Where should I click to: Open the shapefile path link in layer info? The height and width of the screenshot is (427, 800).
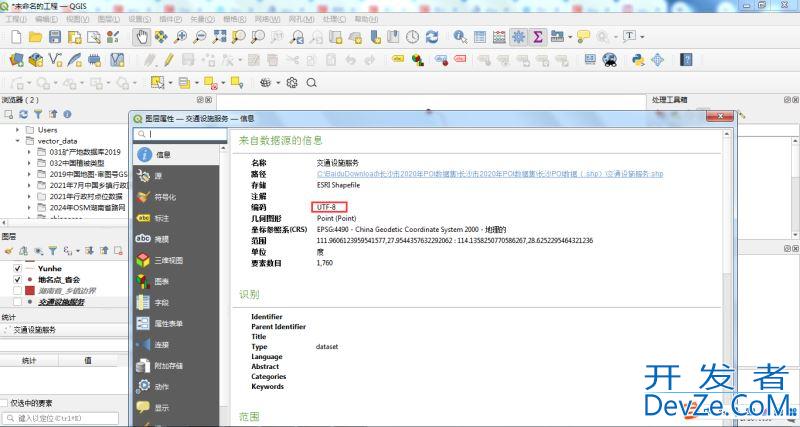tap(490, 174)
